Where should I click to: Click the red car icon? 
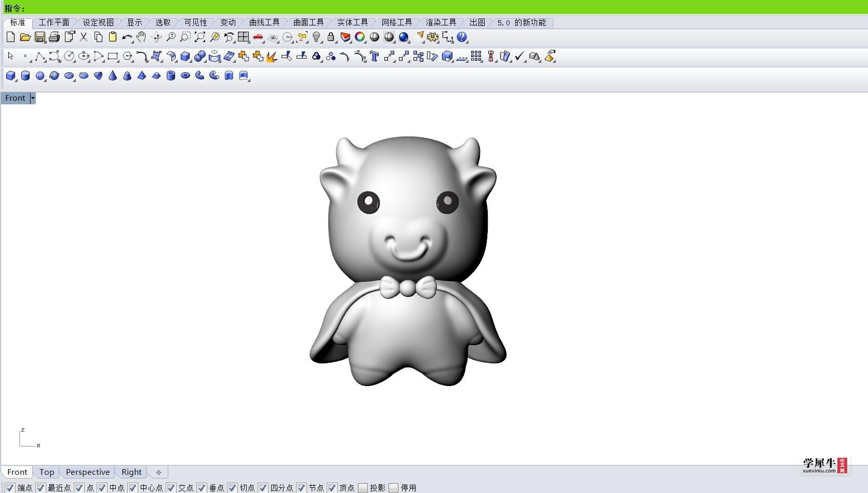258,37
